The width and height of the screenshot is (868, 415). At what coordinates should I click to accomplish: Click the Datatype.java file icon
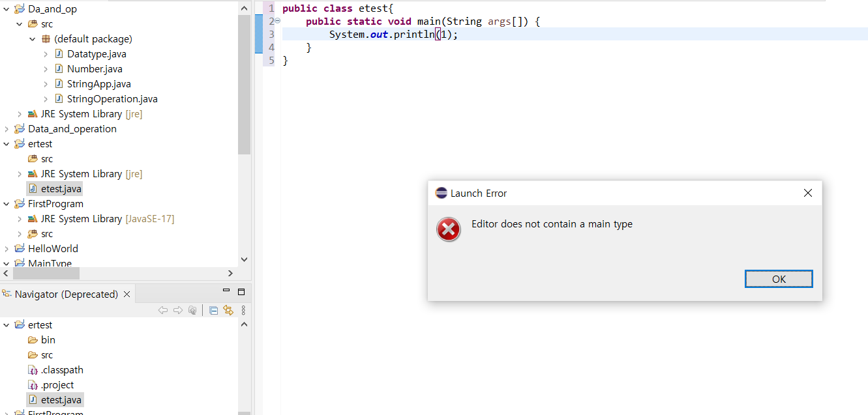point(59,54)
